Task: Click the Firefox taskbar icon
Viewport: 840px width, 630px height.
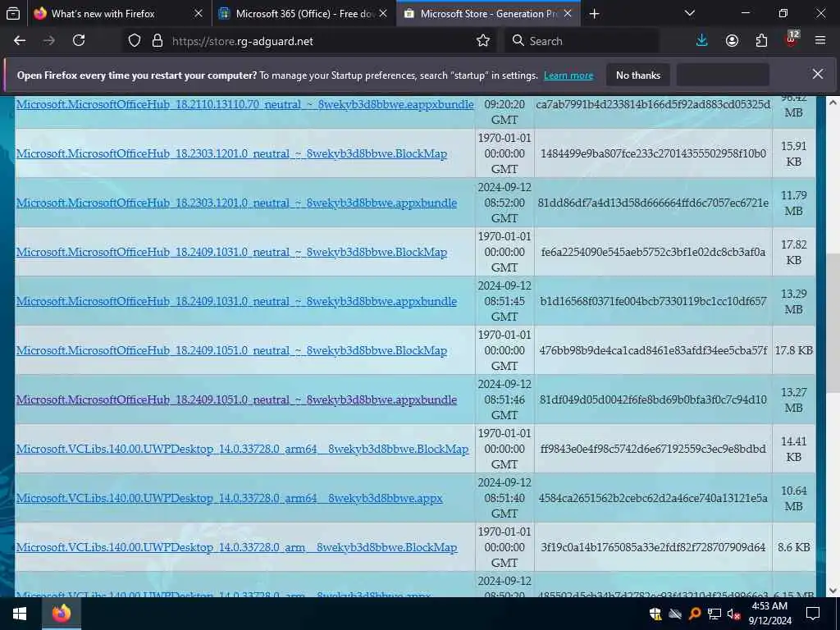Action: [x=62, y=614]
